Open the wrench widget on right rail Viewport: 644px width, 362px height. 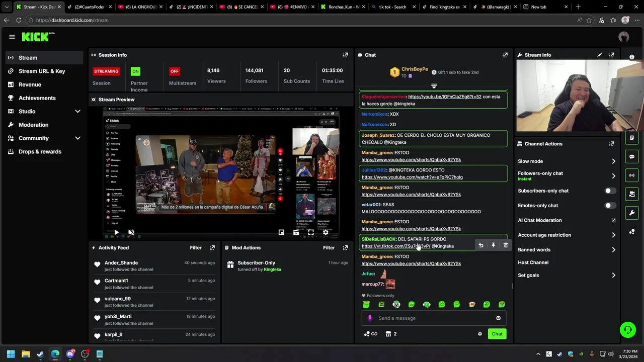point(632,213)
